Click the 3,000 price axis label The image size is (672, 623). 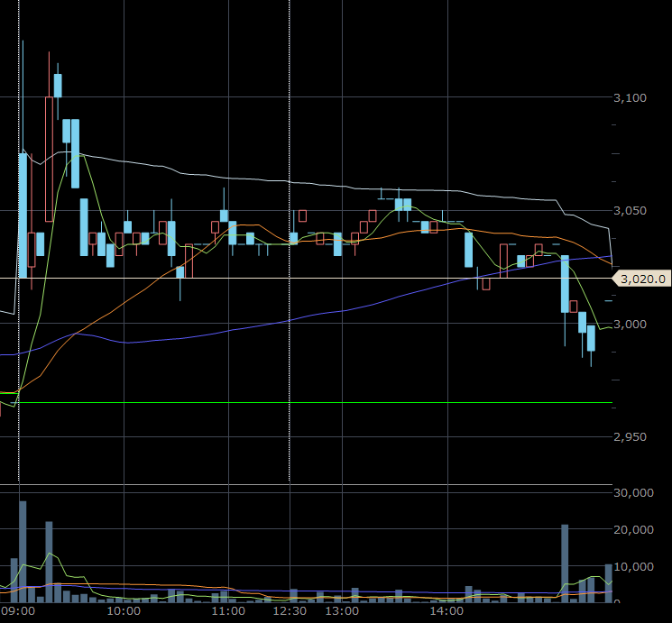(630, 325)
